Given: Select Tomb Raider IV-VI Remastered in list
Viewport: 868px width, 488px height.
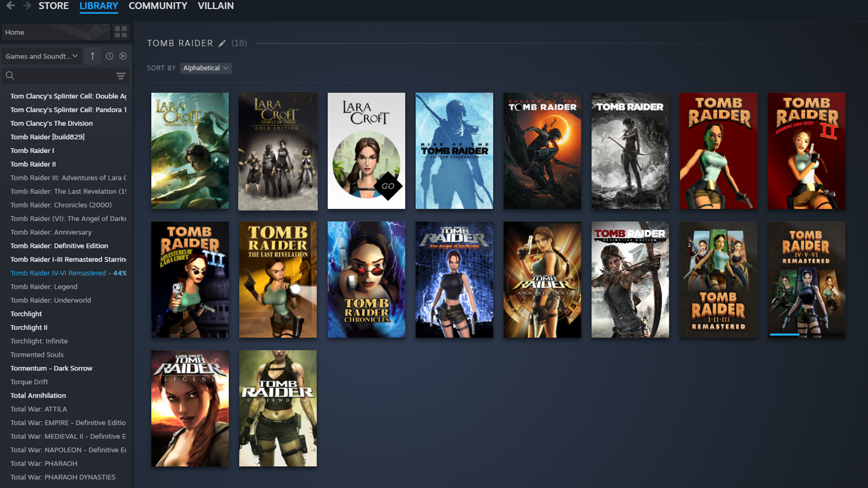Looking at the screenshot, I should tap(58, 273).
